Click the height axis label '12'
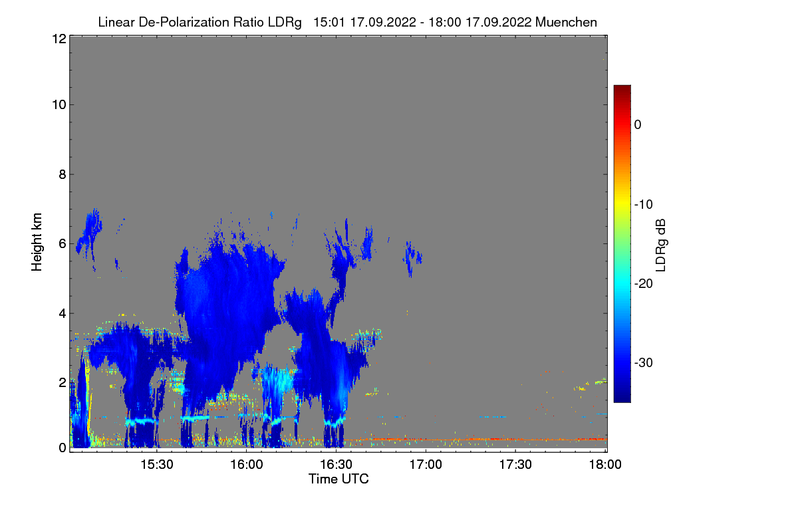 tap(58, 39)
